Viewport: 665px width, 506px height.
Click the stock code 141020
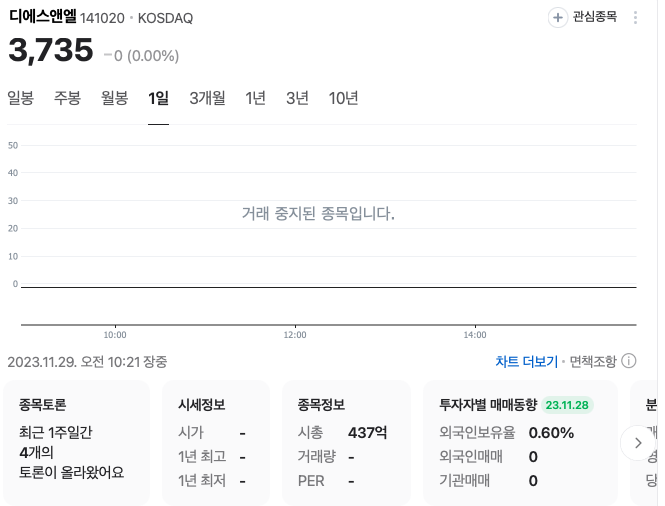102,18
